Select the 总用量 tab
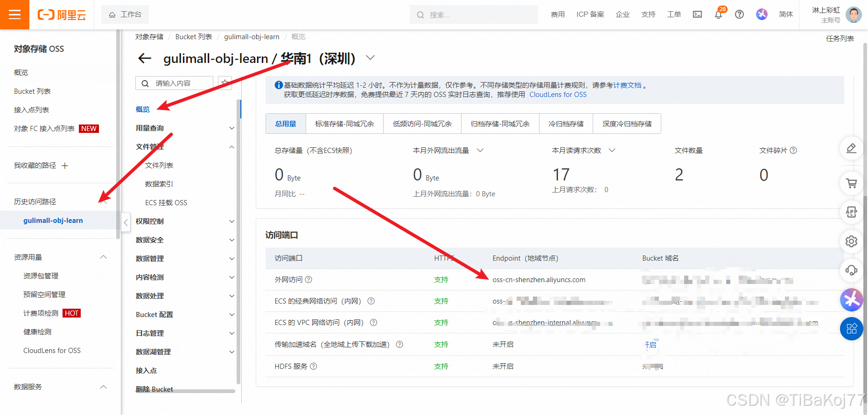The image size is (868, 415). tap(286, 124)
